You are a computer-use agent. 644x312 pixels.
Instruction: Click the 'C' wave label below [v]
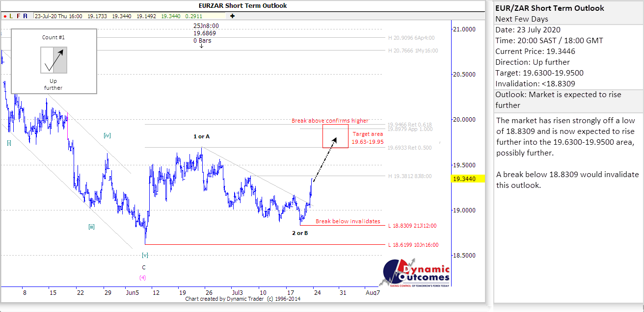point(144,267)
